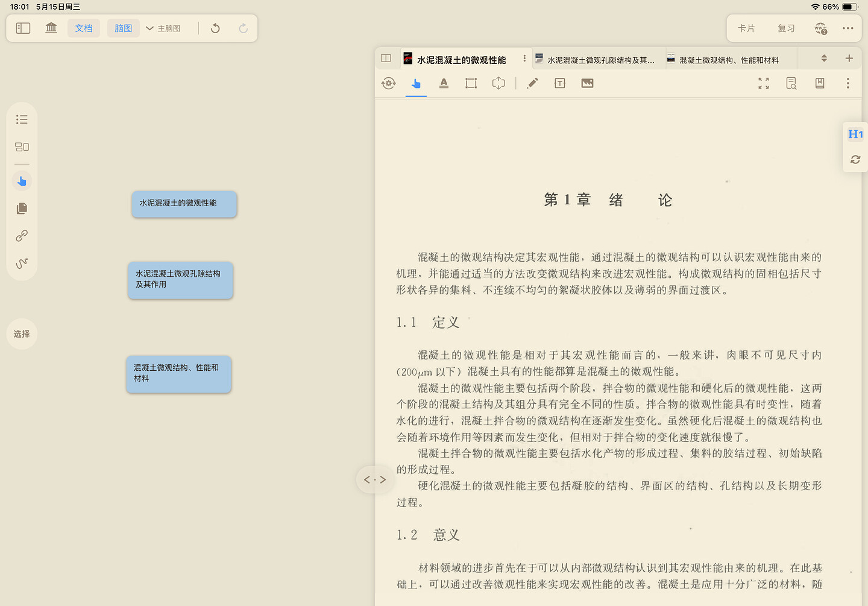This screenshot has height=606, width=868.
Task: Expand the 主脑图 dropdown
Action: 163,28
